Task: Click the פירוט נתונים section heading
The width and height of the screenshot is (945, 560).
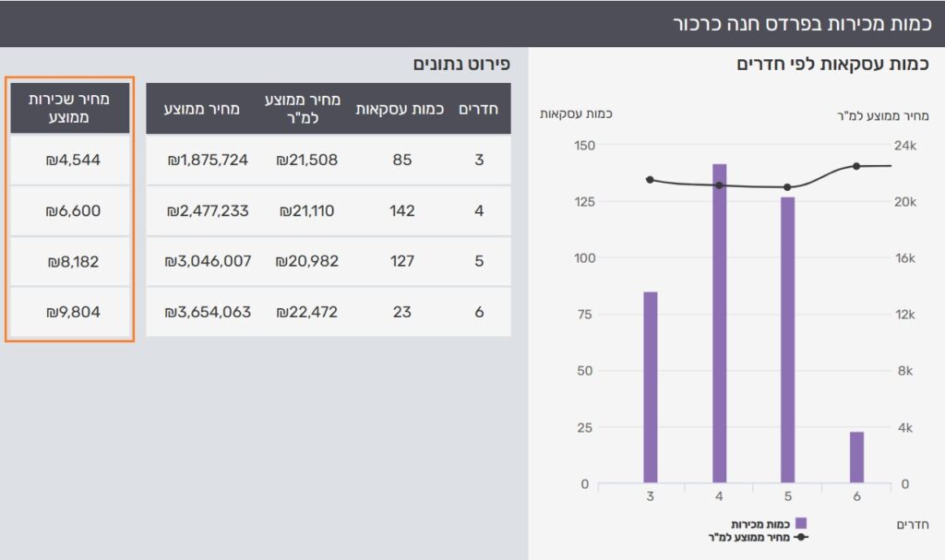Action: point(461,64)
